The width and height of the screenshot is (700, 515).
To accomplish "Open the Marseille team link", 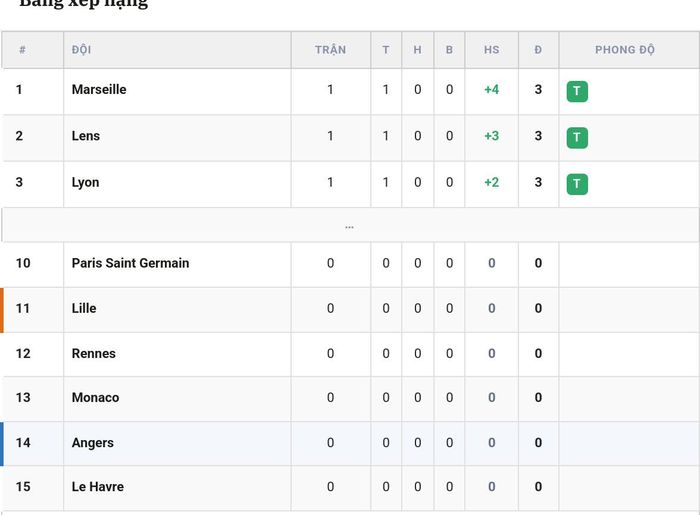I will (x=99, y=89).
